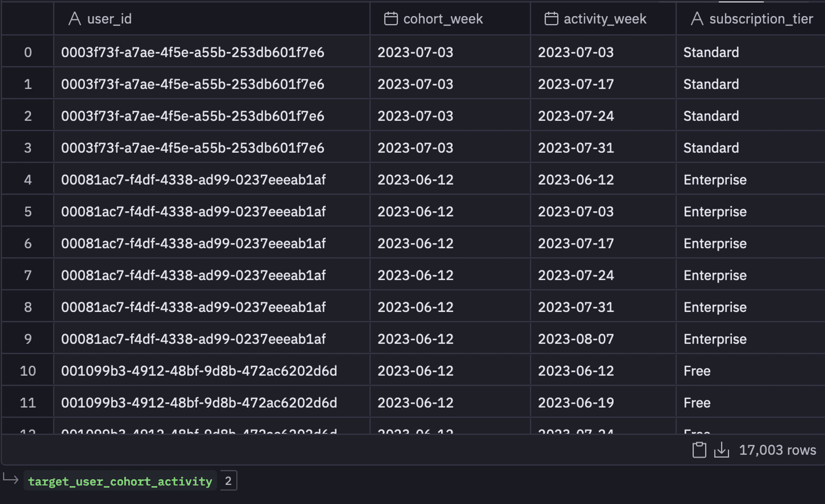Select the subscription_tier column header
This screenshot has width=825, height=504.
click(751, 19)
